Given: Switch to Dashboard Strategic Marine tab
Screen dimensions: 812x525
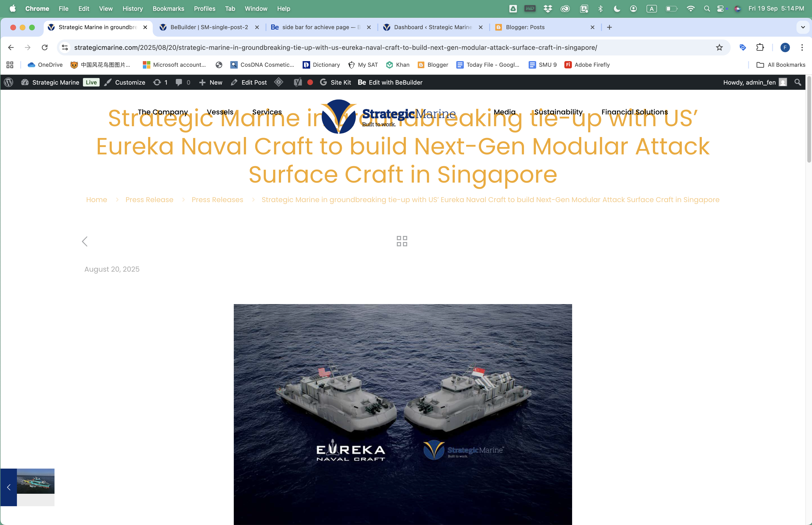Looking at the screenshot, I should 433,27.
